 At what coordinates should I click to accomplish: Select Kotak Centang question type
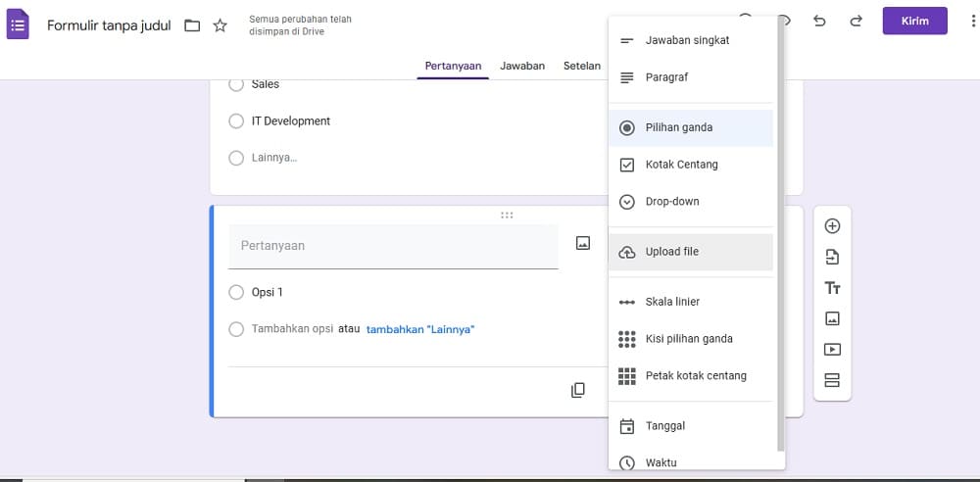click(x=691, y=165)
